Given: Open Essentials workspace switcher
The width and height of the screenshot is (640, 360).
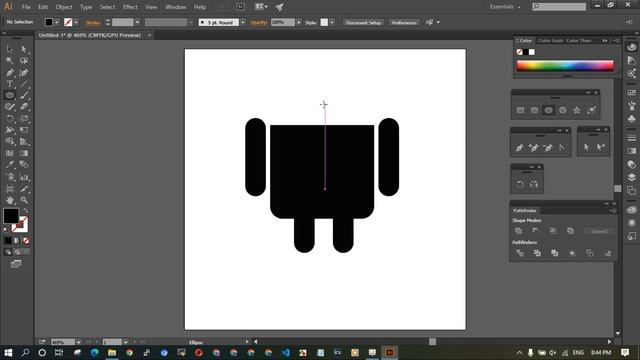Looking at the screenshot, I should point(505,7).
